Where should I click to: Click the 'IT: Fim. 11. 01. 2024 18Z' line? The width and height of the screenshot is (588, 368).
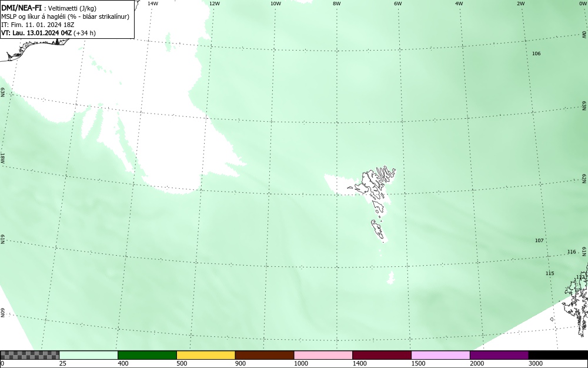38,25
